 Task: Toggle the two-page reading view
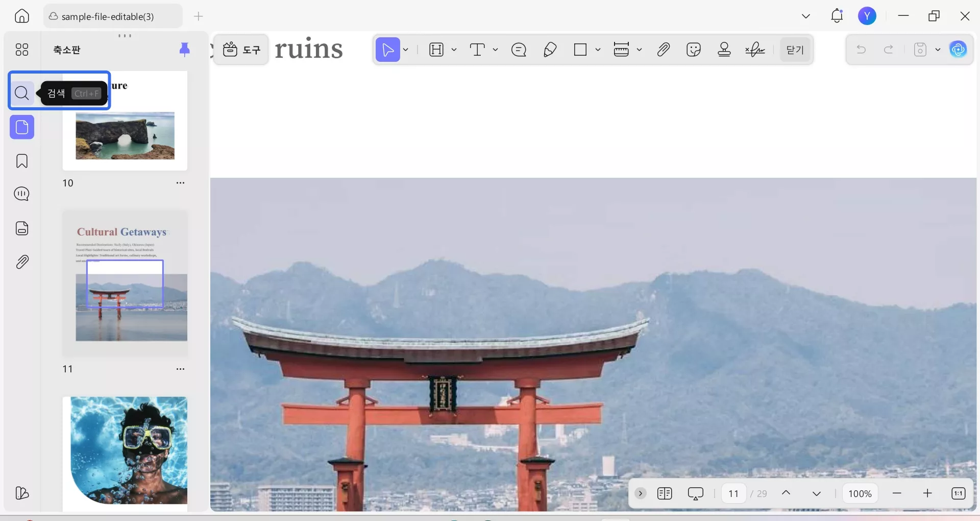pyautogui.click(x=665, y=493)
